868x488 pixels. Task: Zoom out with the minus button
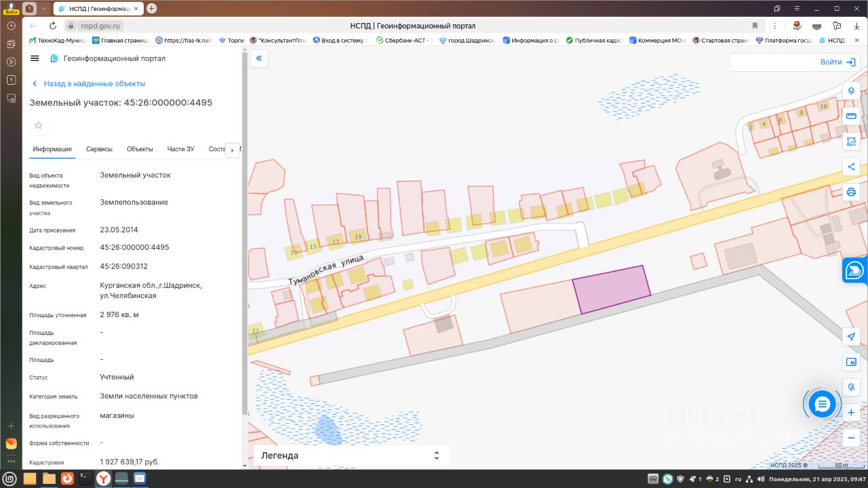coord(851,438)
